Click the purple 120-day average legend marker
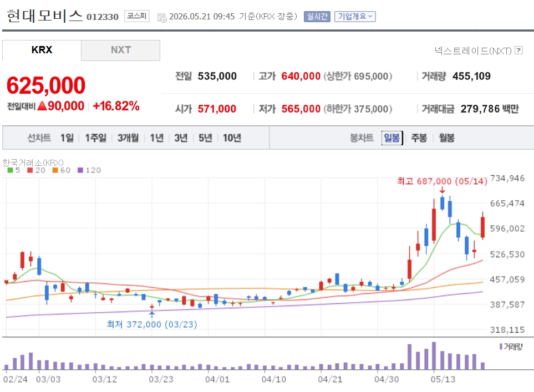Screen dimensions: 534x392 coord(80,170)
